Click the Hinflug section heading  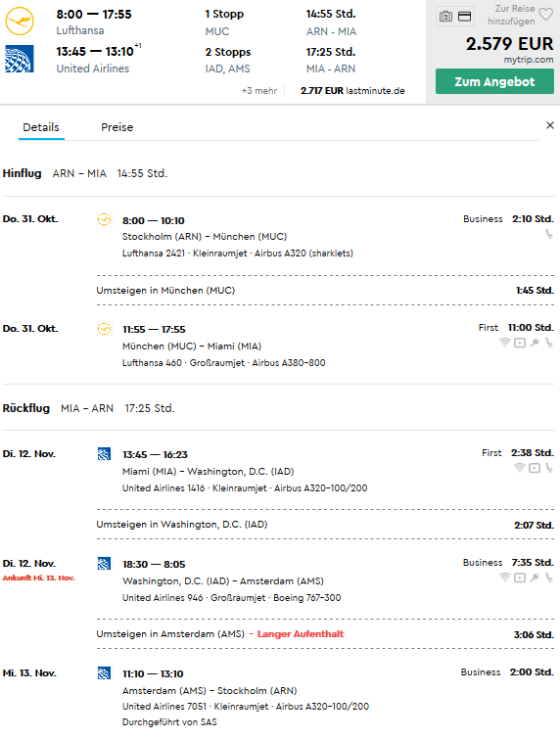23,173
